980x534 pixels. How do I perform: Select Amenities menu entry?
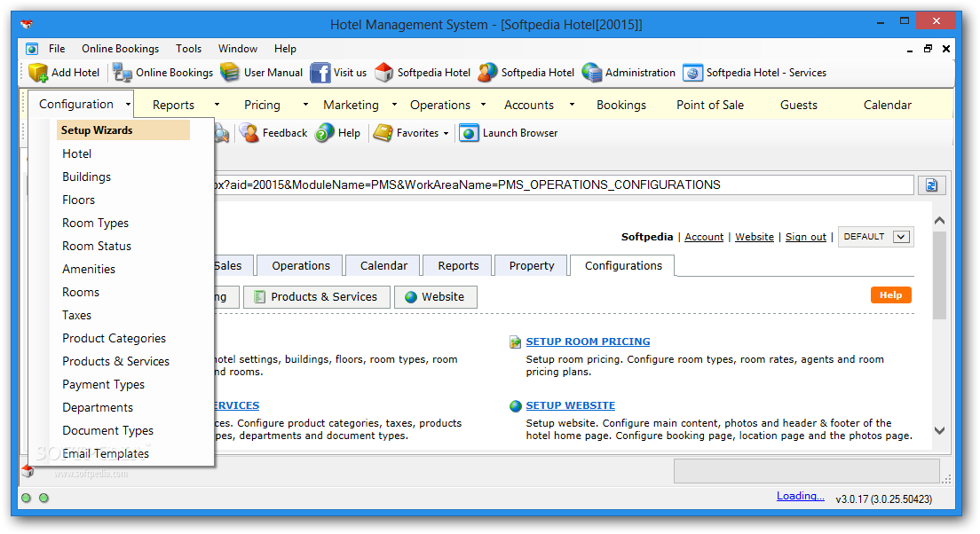point(88,269)
